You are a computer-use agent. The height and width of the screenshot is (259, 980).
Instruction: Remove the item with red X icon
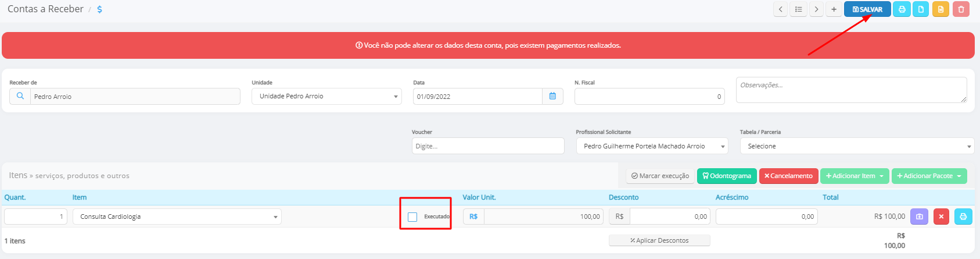point(941,217)
